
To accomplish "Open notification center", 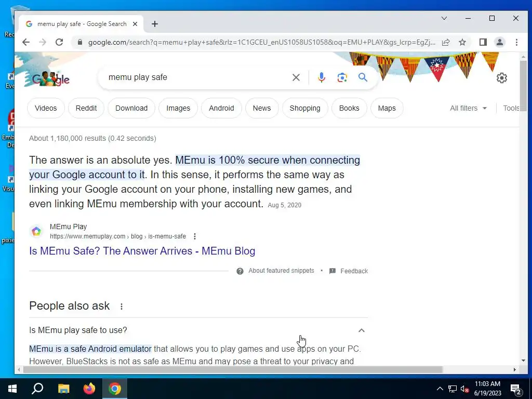I will tap(516, 390).
